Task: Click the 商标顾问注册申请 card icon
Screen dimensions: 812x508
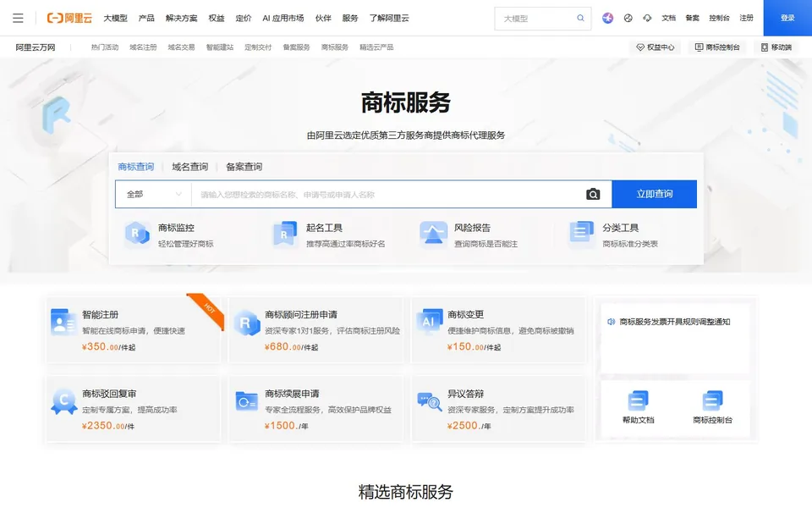Action: pyautogui.click(x=246, y=323)
